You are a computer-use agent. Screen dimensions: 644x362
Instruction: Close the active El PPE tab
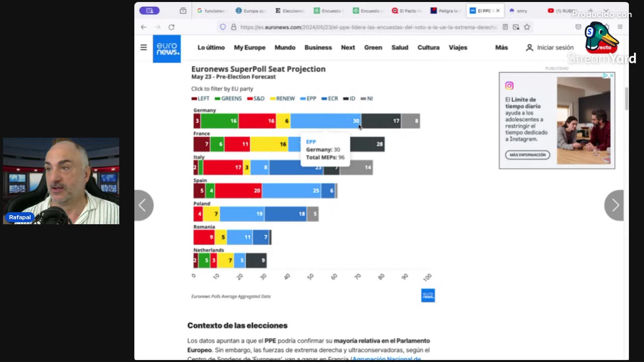click(498, 11)
